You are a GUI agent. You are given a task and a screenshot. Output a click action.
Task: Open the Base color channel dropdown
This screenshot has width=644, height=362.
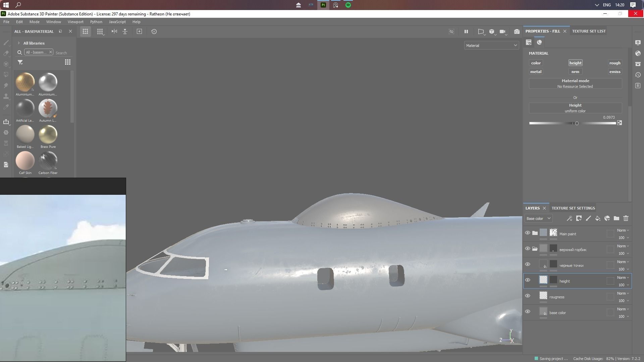(538, 219)
